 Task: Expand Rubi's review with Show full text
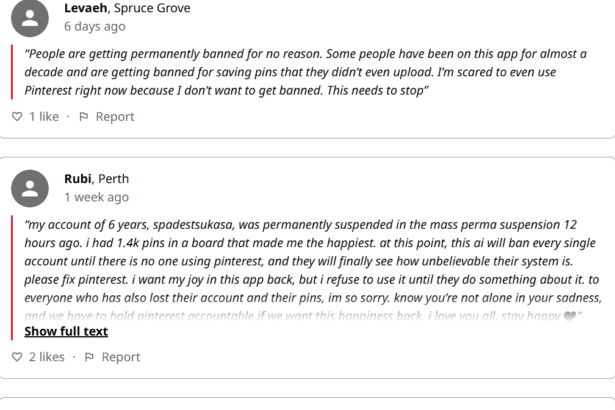coord(66,331)
